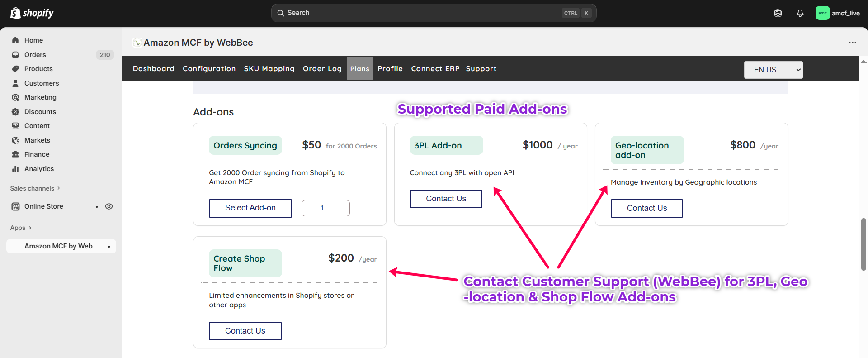This screenshot has width=868, height=358.
Task: Open Marketing via its target icon
Action: pyautogui.click(x=15, y=97)
